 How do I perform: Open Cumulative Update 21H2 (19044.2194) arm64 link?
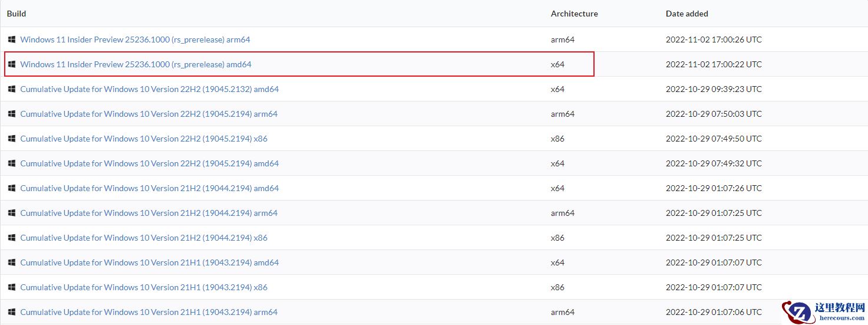[x=148, y=213]
